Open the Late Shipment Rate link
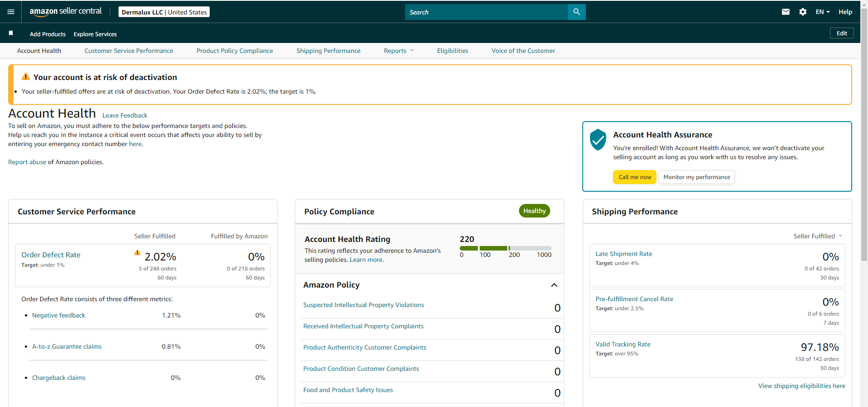This screenshot has height=407, width=868. pos(624,254)
